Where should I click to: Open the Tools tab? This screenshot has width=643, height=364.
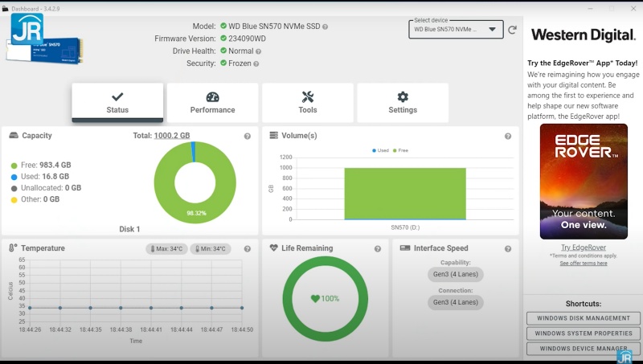[307, 103]
